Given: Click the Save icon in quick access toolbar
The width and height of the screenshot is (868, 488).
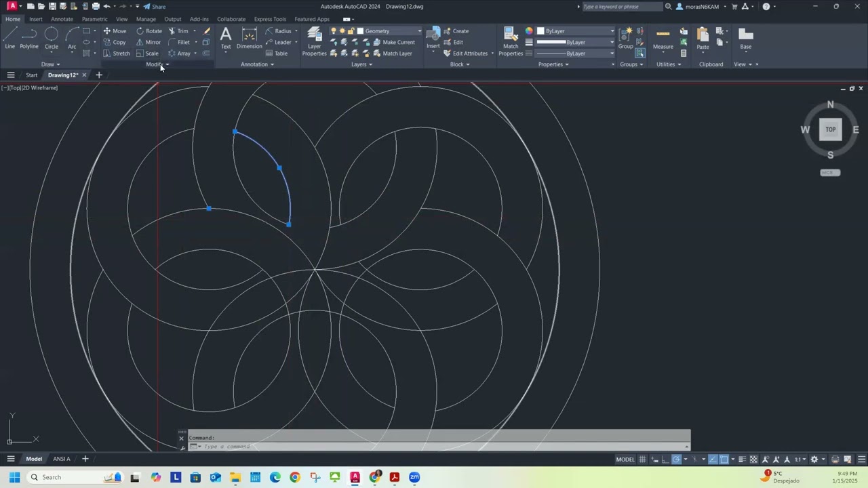Looking at the screenshot, I should 52,6.
